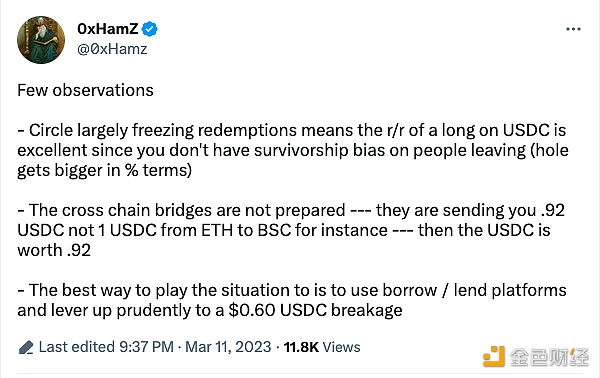Click the Views label
The image size is (600, 378).
click(341, 347)
